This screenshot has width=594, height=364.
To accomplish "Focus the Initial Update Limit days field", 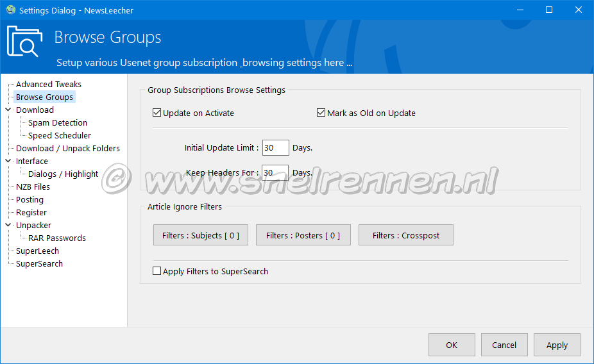I will 275,147.
